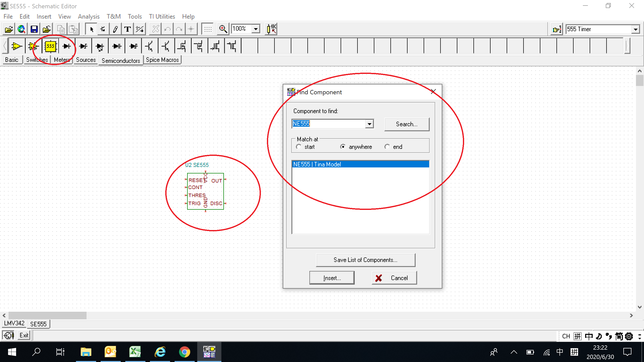The height and width of the screenshot is (362, 644).
Task: Expand the Component to find dropdown
Action: pos(369,124)
